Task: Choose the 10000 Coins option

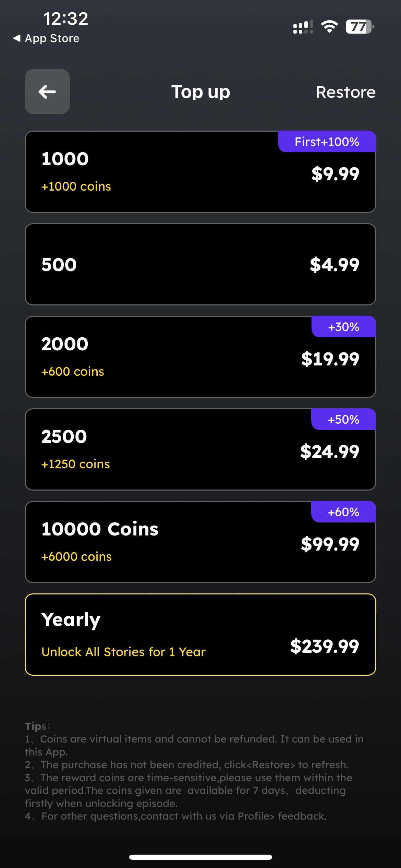Action: coord(200,542)
